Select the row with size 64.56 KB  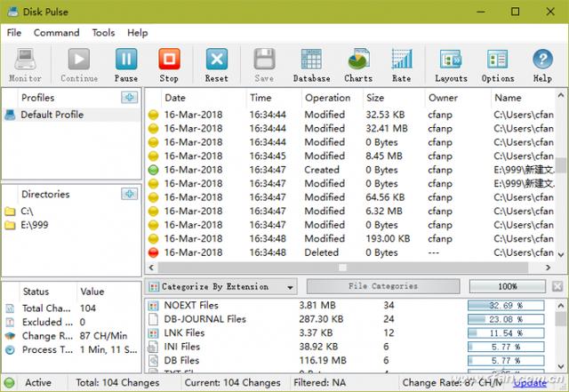tap(351, 197)
